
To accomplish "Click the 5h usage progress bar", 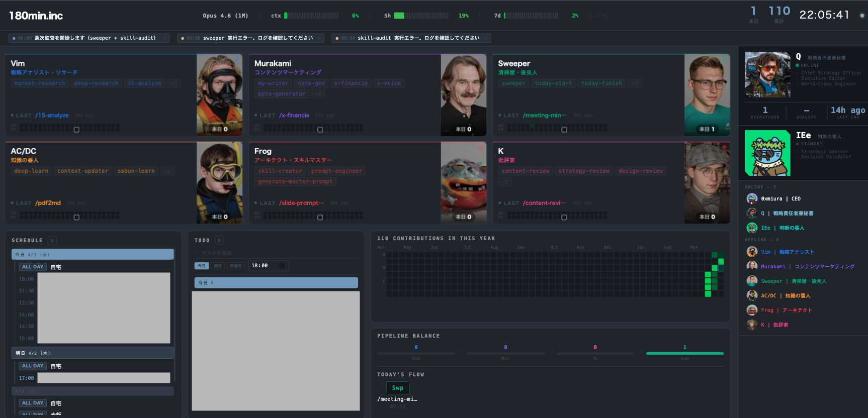I will coord(421,16).
